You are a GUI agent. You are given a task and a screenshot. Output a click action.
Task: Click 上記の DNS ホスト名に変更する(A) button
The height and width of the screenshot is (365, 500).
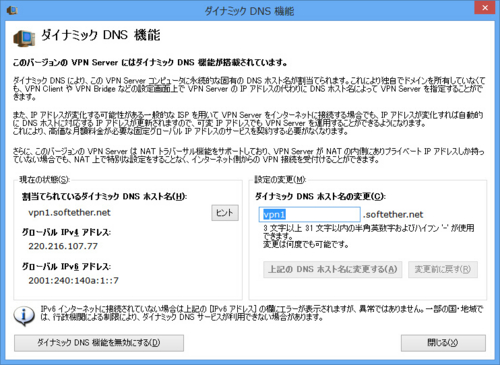click(333, 269)
